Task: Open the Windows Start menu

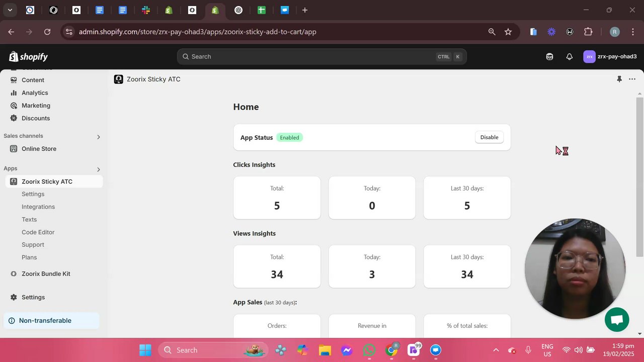Action: tap(145, 350)
